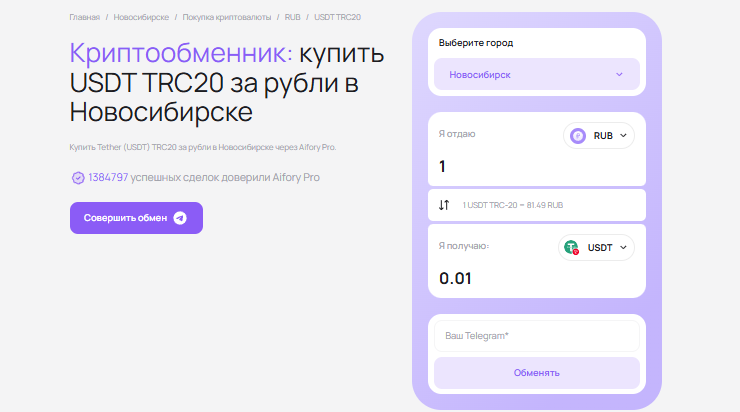
Task: Open the Главная breadcrumb link
Action: pyautogui.click(x=84, y=17)
